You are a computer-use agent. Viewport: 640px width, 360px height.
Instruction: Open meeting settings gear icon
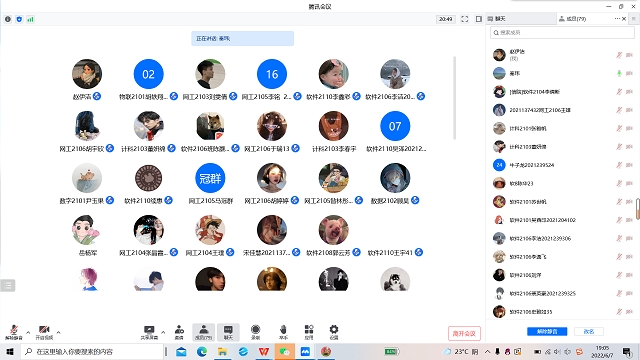click(334, 332)
